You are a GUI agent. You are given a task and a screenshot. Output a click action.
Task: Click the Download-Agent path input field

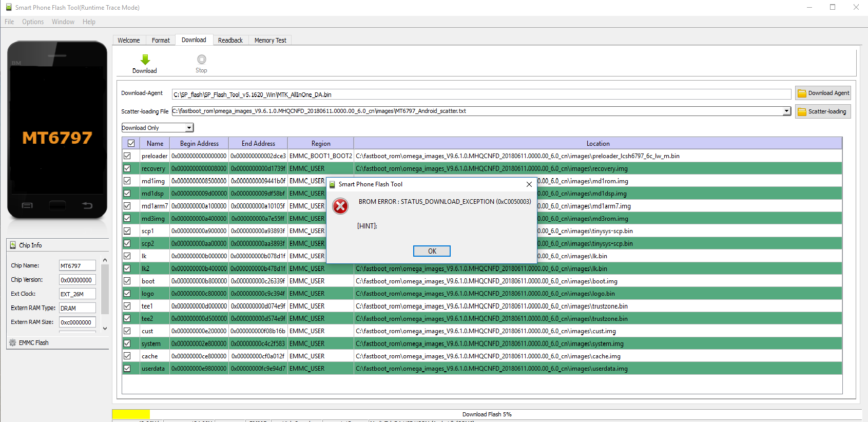pos(481,95)
